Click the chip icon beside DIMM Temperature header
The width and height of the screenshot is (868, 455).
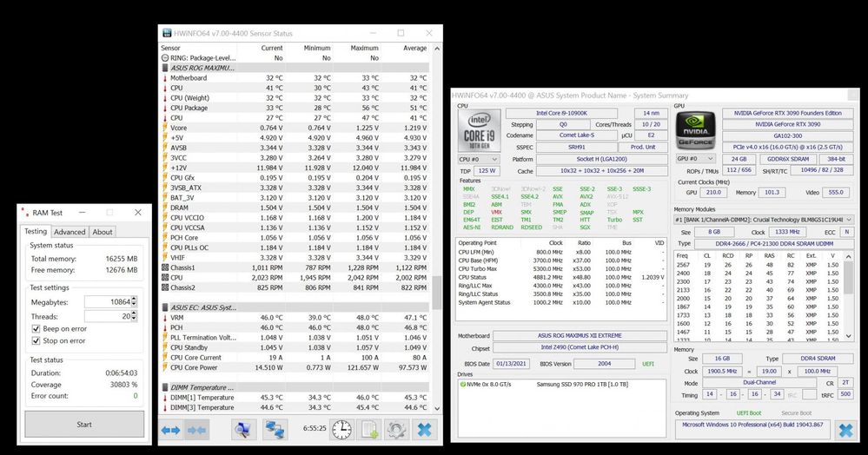click(x=165, y=387)
